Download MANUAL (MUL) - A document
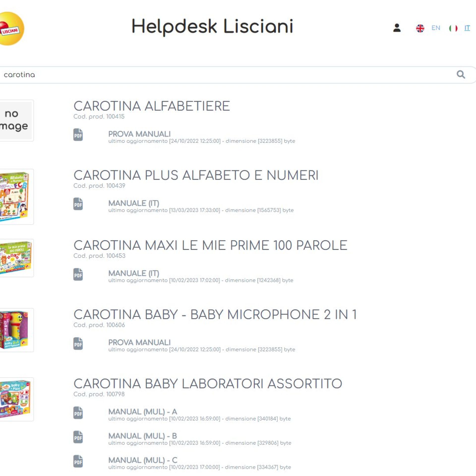Screen dimensions: 476x476 point(143,412)
